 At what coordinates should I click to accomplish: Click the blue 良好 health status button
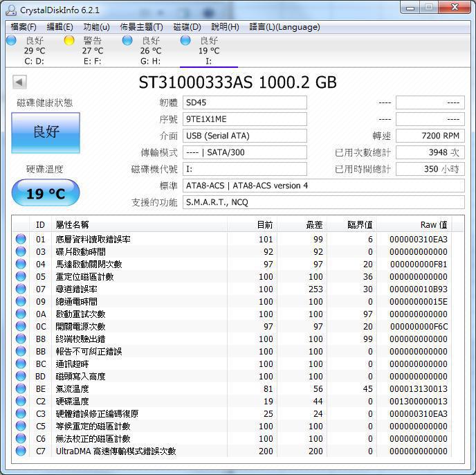pyautogui.click(x=46, y=133)
